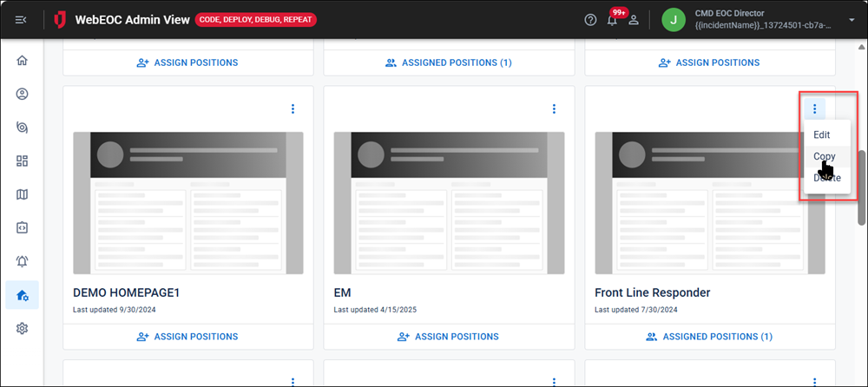The height and width of the screenshot is (387, 868).
Task: Click 'Last updated 7/30/2024' text
Action: pos(635,310)
